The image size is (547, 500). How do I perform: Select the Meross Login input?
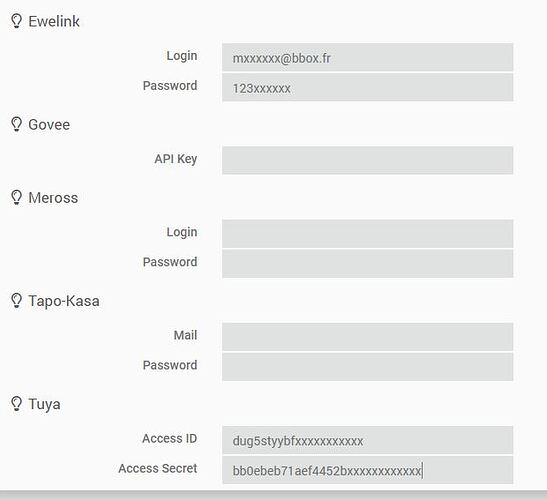point(367,233)
